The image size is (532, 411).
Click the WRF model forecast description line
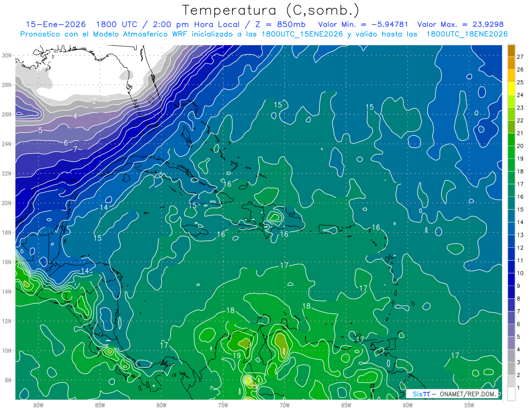pyautogui.click(x=264, y=34)
